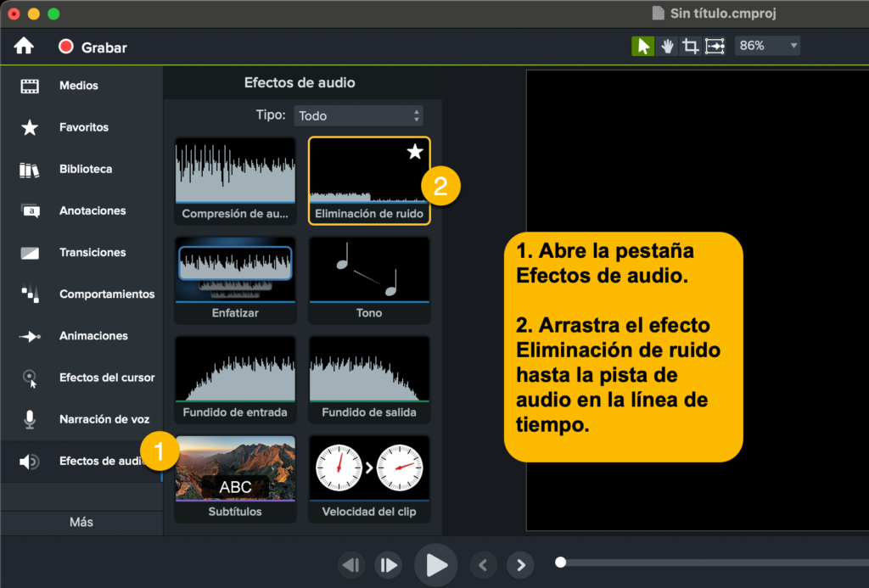869x588 pixels.
Task: Click the Efectos de audio speaker icon
Action: [30, 461]
